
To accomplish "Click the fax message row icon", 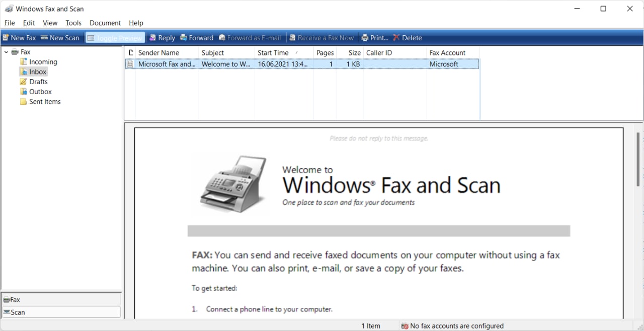I will pyautogui.click(x=130, y=64).
